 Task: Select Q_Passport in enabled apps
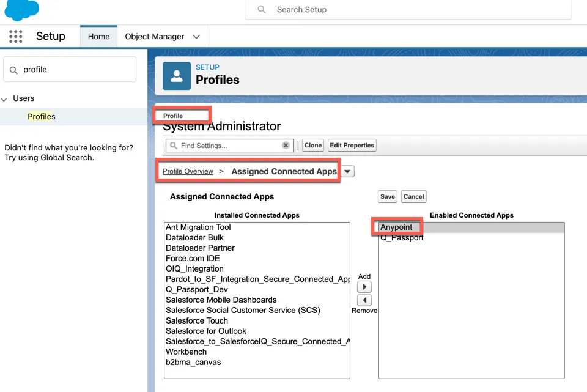471,238
